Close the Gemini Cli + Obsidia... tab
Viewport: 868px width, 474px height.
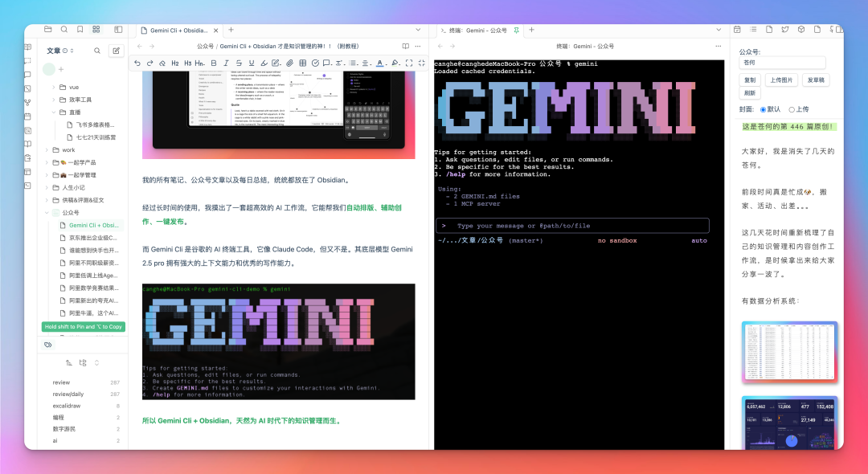click(x=216, y=31)
